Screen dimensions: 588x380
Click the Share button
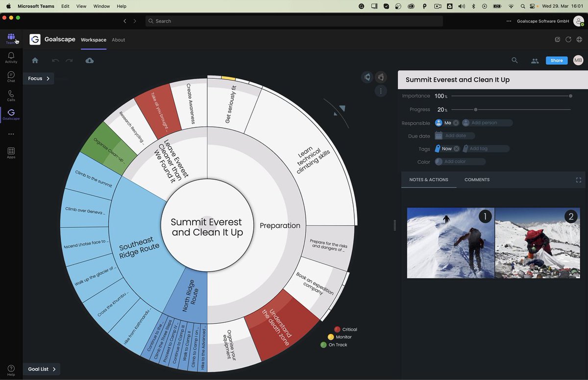pyautogui.click(x=557, y=61)
